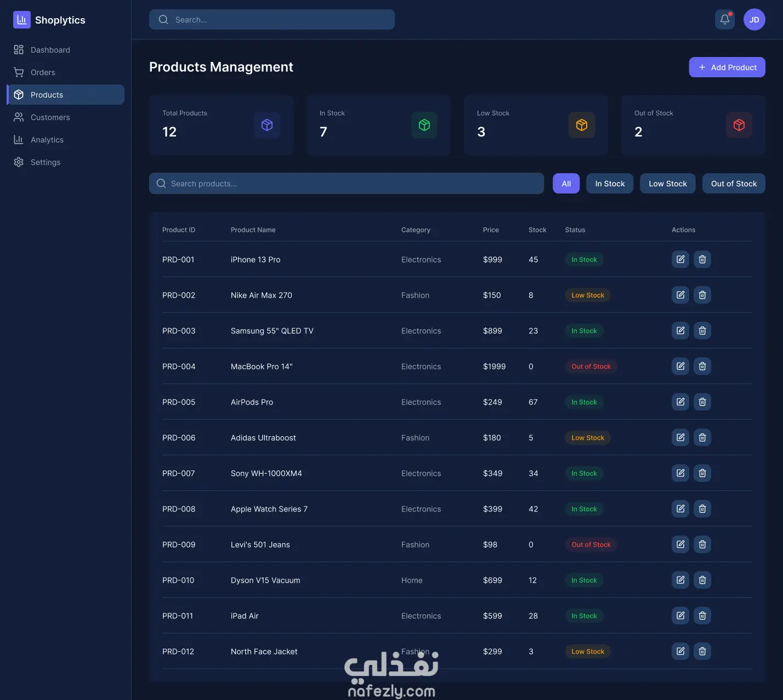Click the Home category cell

(x=412, y=581)
